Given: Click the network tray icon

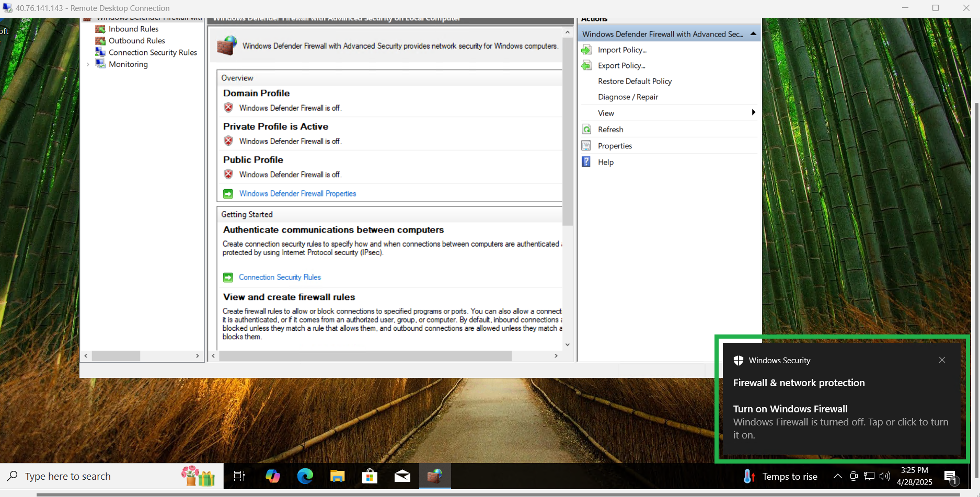Looking at the screenshot, I should (x=869, y=476).
